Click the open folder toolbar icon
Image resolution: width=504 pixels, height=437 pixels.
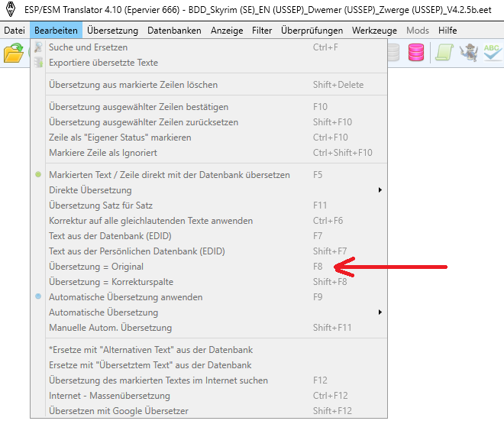tap(14, 53)
